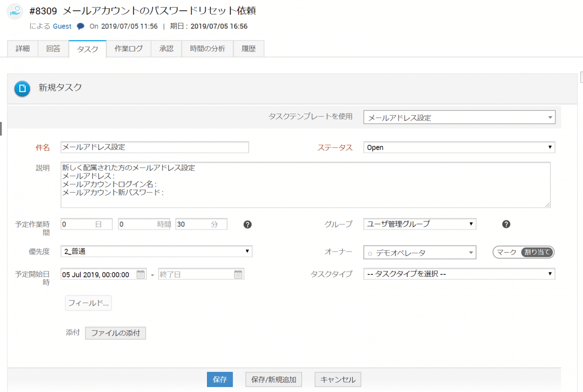Click the help icon beside グループ
The height and width of the screenshot is (392, 583).
tap(506, 224)
